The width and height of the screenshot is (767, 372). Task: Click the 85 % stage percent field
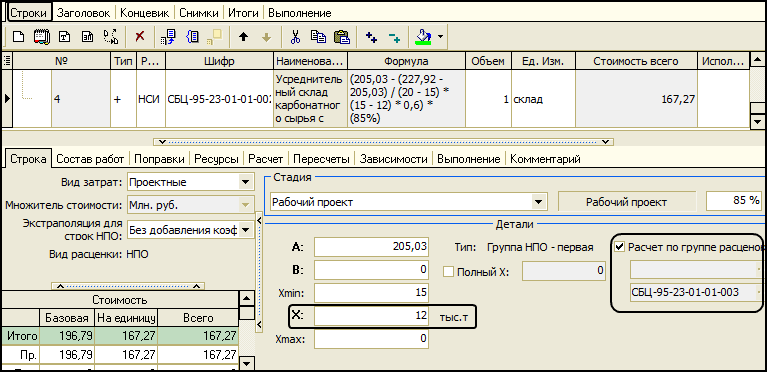pos(734,201)
